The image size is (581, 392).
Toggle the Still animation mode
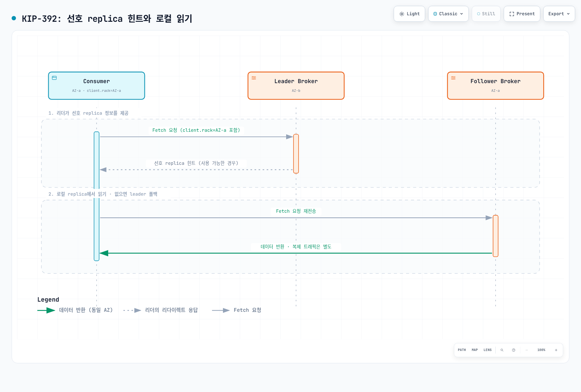tap(486, 14)
